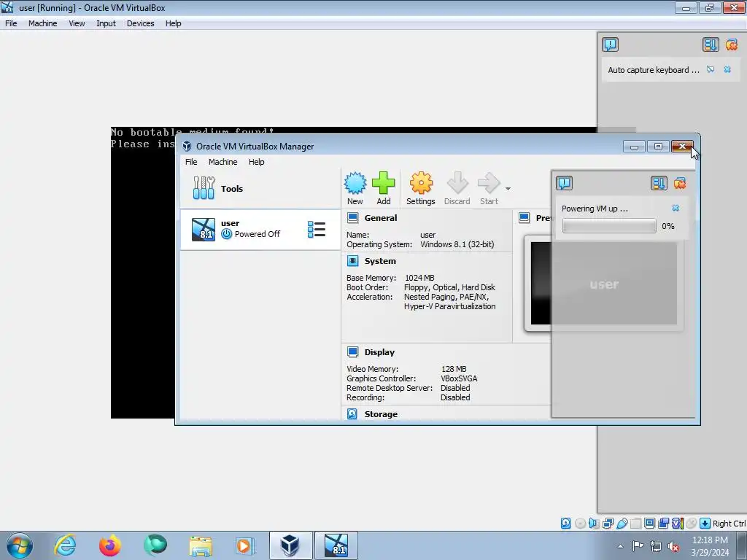The height and width of the screenshot is (560, 747).
Task: Click the keyboard capture host key indicator
Action: 705,524
